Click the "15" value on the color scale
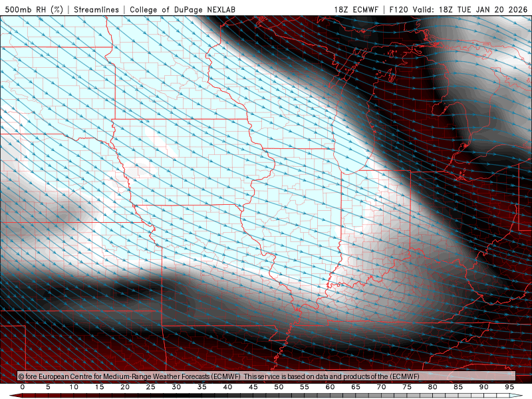 pos(99,387)
